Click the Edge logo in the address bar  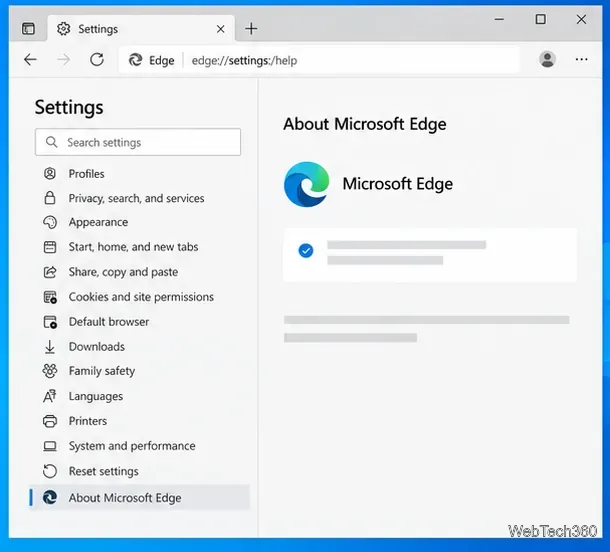point(135,60)
